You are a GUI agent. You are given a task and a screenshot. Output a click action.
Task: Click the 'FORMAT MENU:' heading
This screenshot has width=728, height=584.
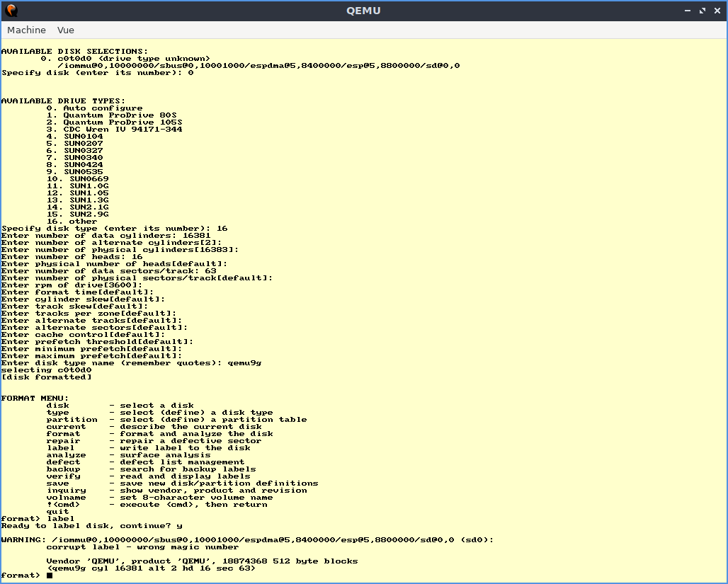[x=35, y=399]
